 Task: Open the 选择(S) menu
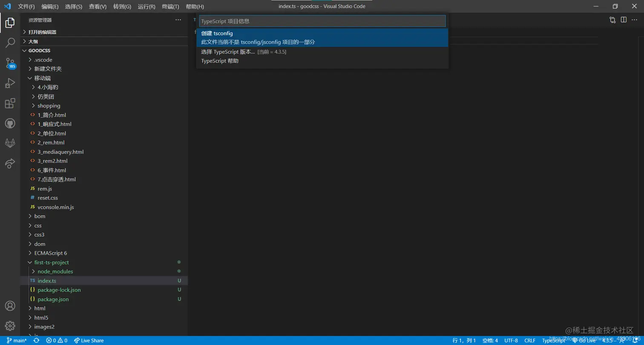click(74, 6)
